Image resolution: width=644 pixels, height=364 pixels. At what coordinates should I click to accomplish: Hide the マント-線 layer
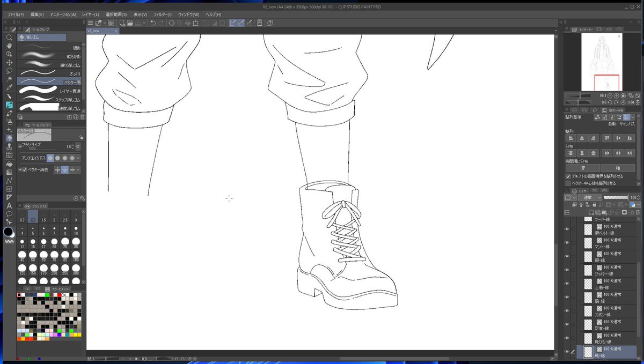tap(567, 242)
